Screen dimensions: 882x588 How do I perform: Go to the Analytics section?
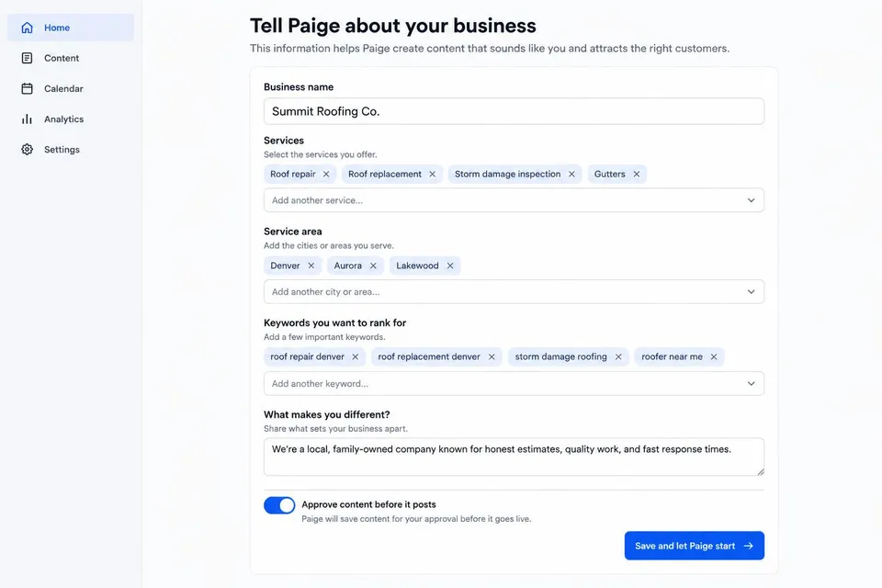pos(71,119)
